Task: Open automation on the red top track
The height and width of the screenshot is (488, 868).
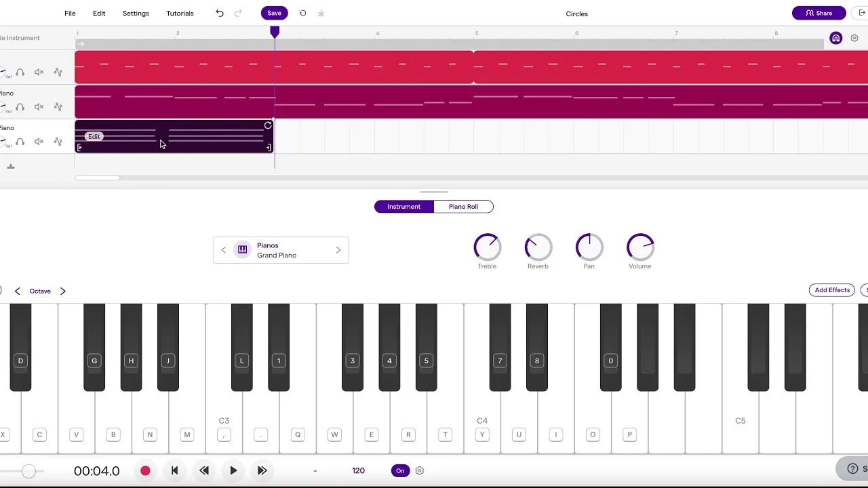Action: coord(58,72)
